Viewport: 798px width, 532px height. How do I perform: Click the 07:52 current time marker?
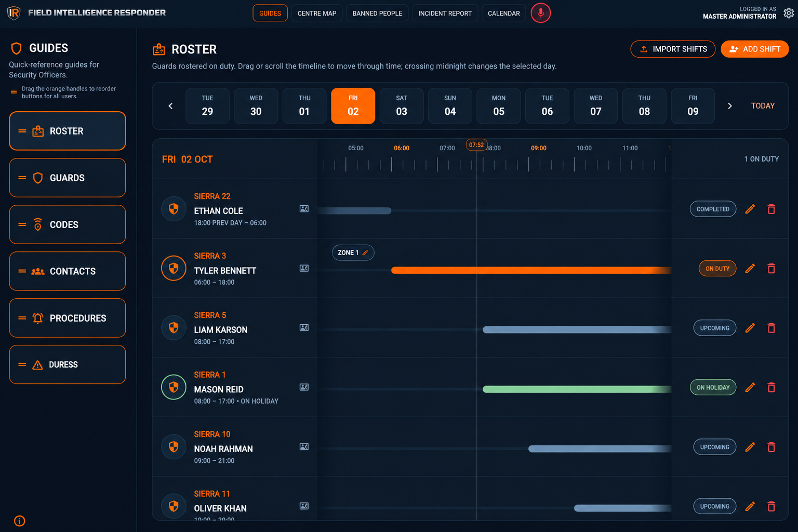476,145
